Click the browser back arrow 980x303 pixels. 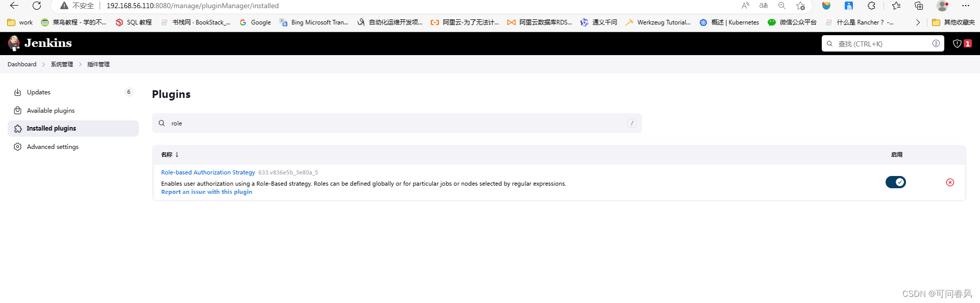click(x=14, y=6)
